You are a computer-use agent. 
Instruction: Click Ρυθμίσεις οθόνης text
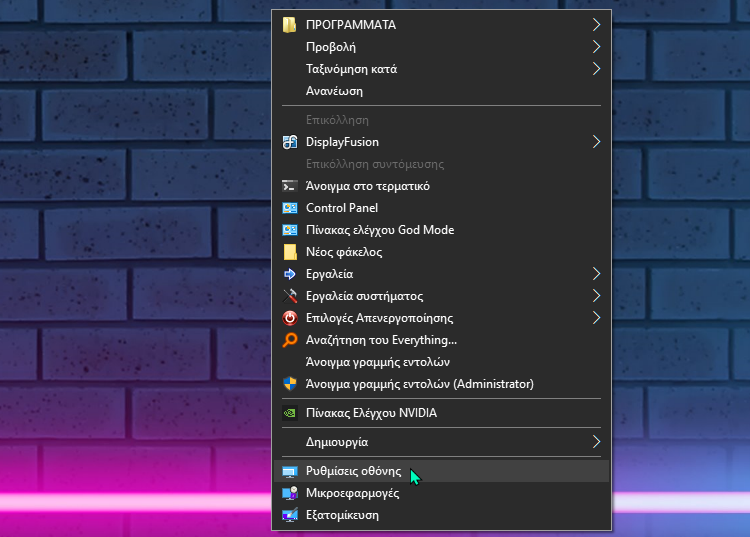point(353,471)
